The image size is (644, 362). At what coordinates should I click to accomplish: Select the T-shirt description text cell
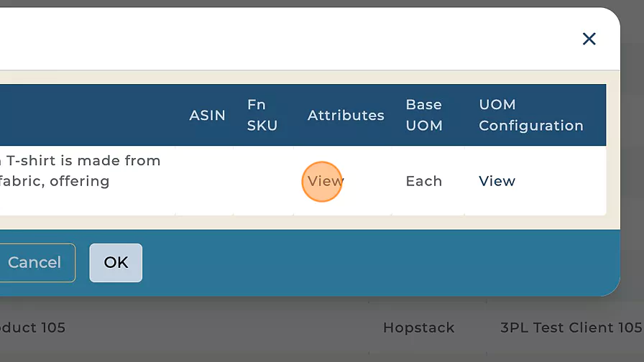point(79,171)
